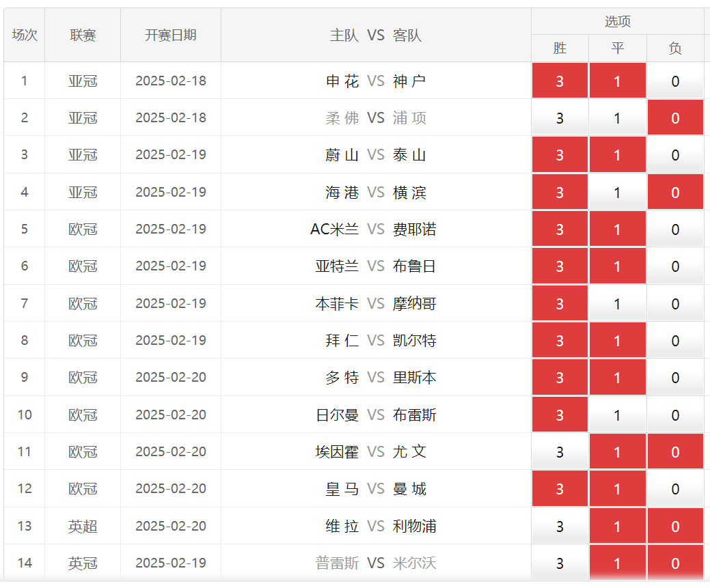Click the 胜 sub-header

(560, 48)
